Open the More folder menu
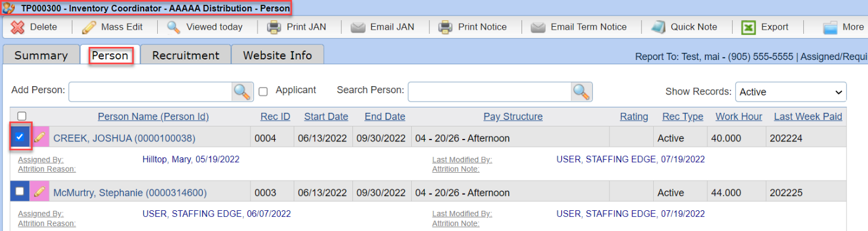This screenshot has height=231, width=868. click(x=829, y=27)
